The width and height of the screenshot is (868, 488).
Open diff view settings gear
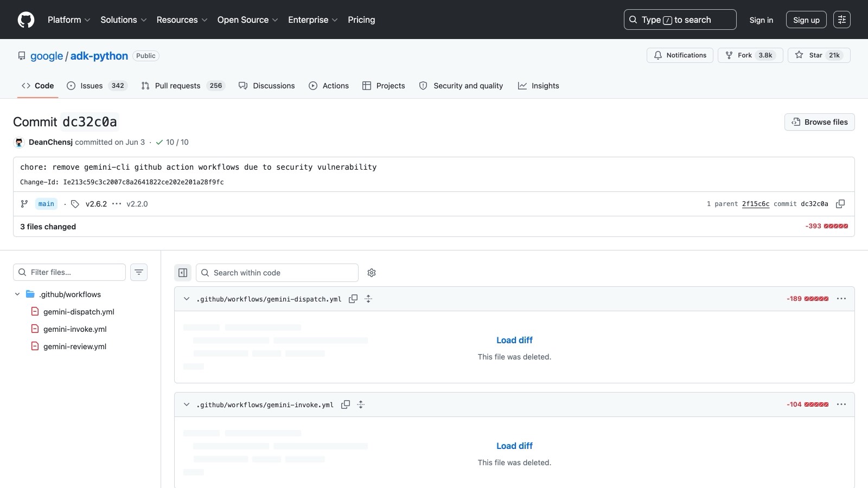(x=372, y=273)
